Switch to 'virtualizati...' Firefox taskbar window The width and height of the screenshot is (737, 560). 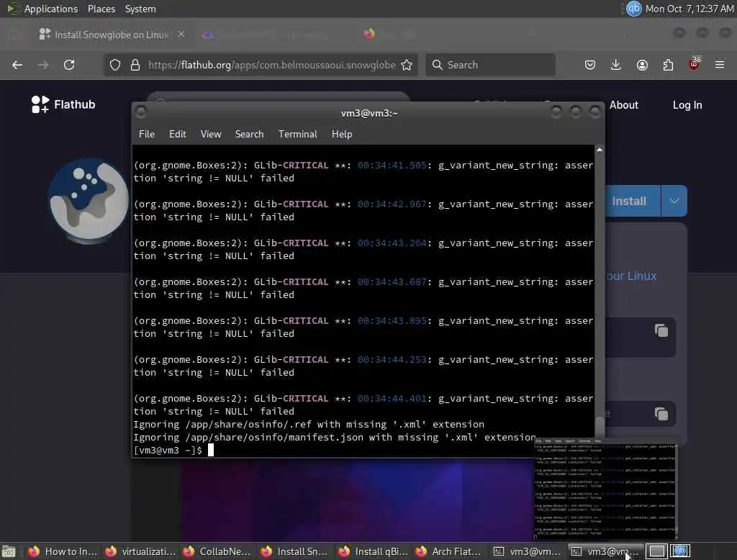pos(140,551)
